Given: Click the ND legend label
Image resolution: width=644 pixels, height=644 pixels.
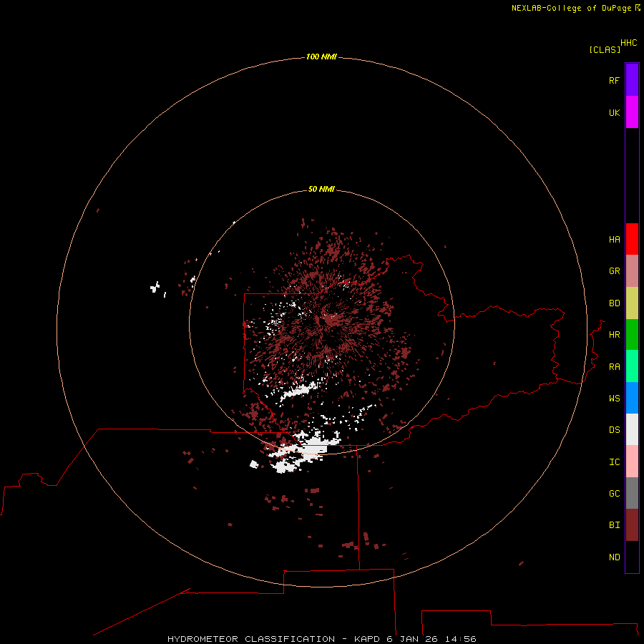Looking at the screenshot, I should pos(614,557).
